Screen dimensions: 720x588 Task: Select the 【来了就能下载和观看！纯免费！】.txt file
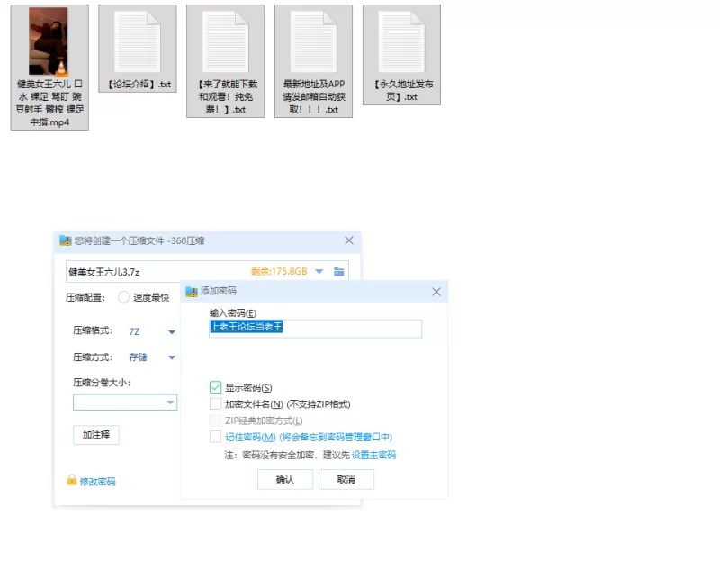[x=226, y=60]
